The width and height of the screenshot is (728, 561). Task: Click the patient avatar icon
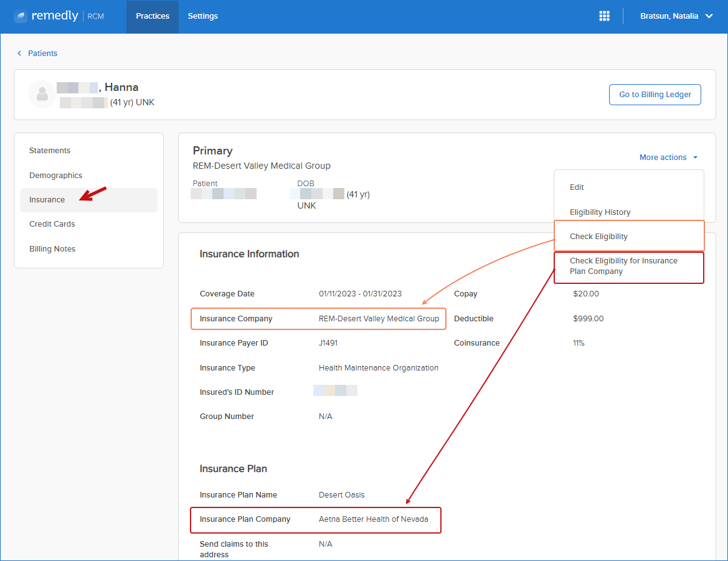[42, 94]
